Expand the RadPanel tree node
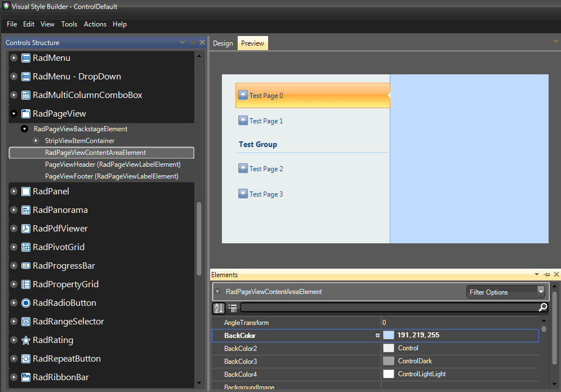The image size is (561, 392). (x=13, y=191)
